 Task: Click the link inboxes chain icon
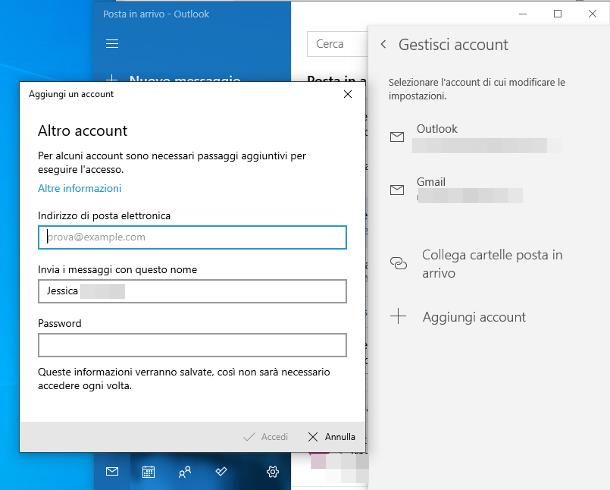[398, 263]
